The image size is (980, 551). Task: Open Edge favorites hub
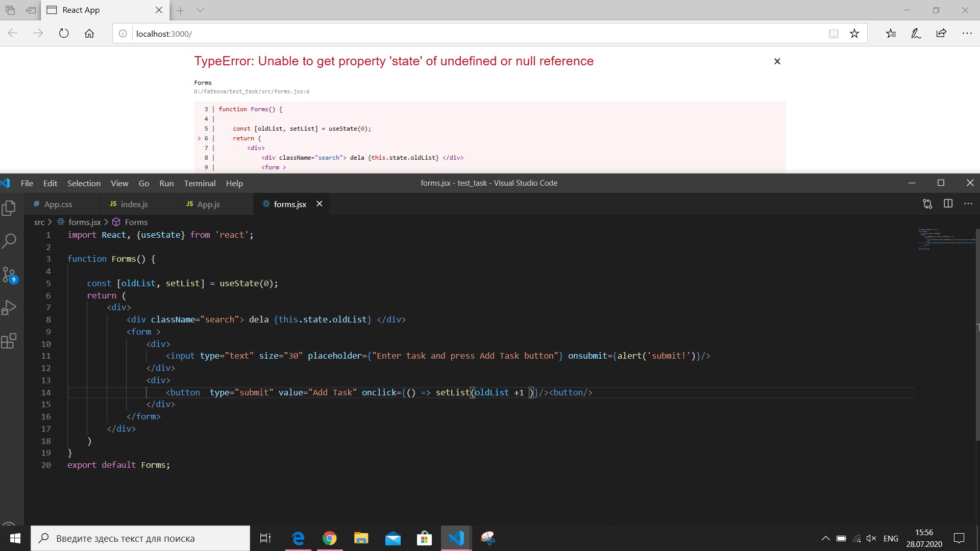[891, 34]
